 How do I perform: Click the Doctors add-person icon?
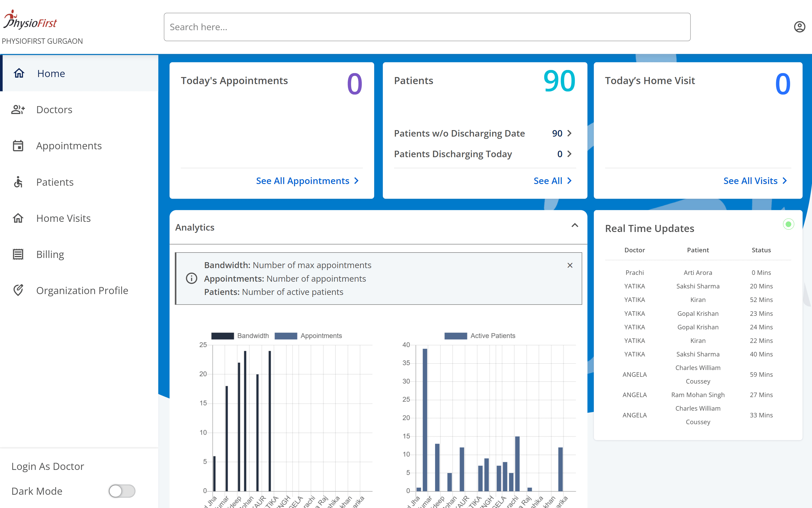coord(18,110)
